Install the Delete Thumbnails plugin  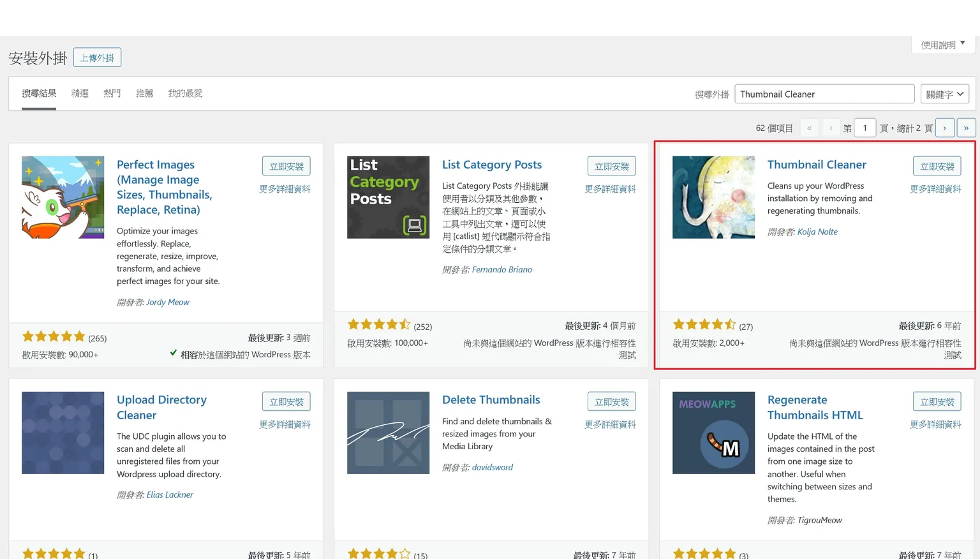(x=611, y=402)
